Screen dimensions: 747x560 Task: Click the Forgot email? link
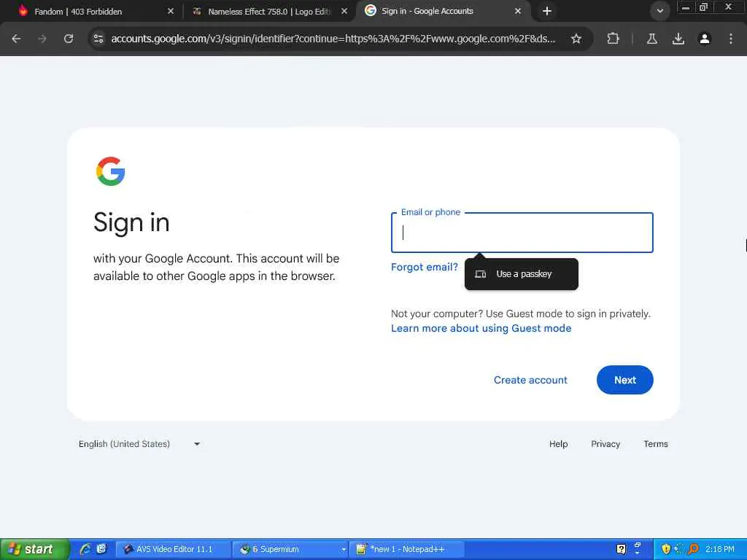(424, 267)
